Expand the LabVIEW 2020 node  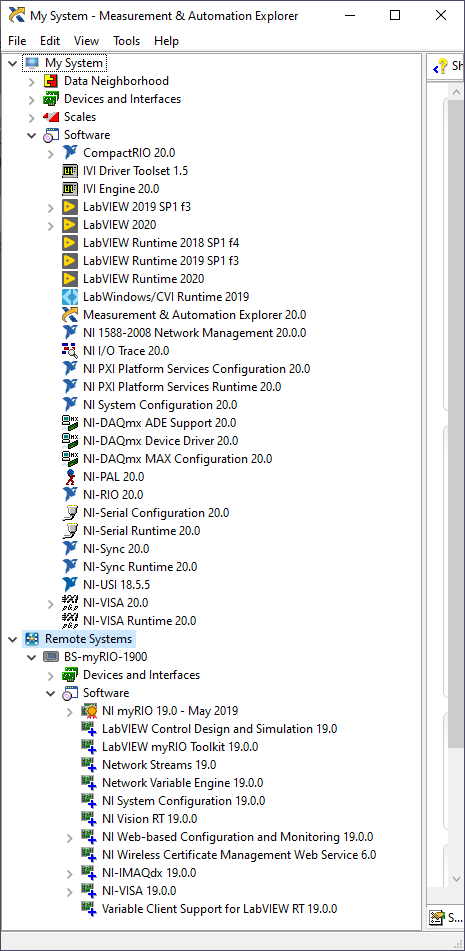click(x=51, y=226)
